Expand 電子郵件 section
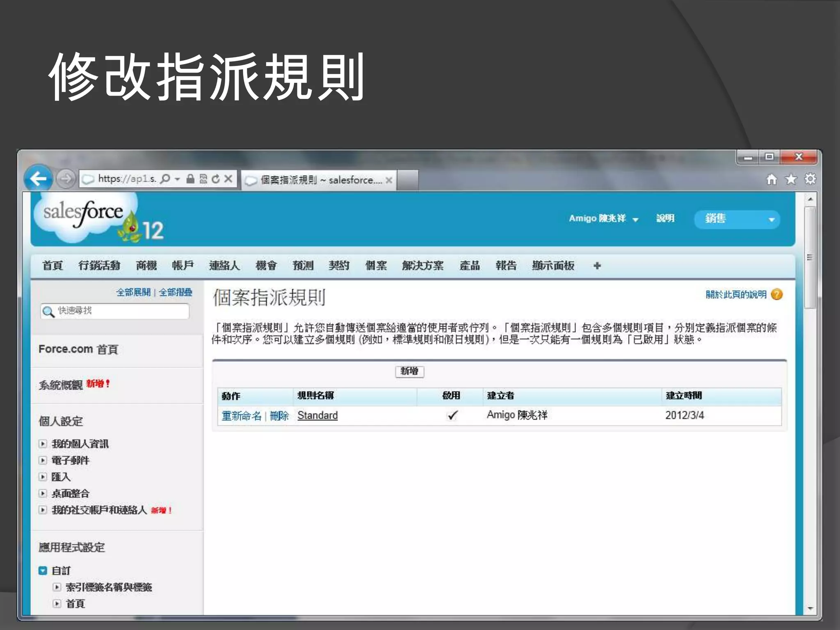Image resolution: width=840 pixels, height=630 pixels. [43, 460]
